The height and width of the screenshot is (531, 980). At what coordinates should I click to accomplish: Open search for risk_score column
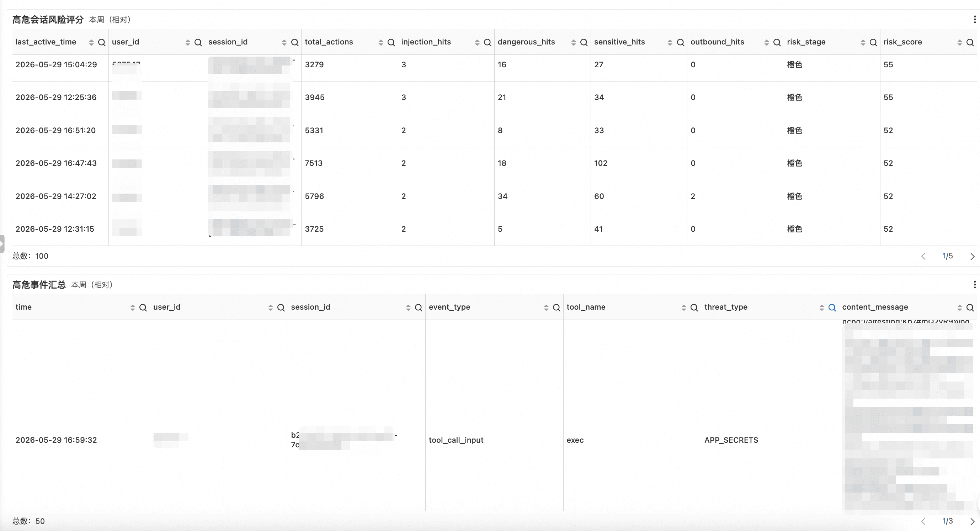point(970,42)
